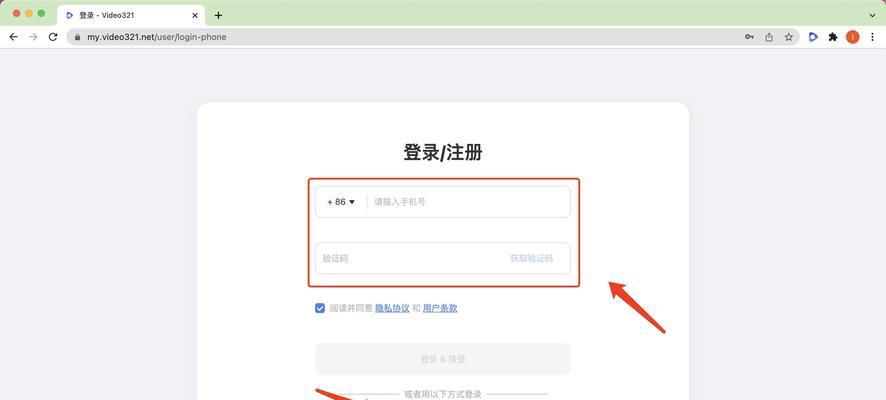This screenshot has width=886, height=400.
Task: Open Chrome three-dot menu
Action: click(872, 37)
